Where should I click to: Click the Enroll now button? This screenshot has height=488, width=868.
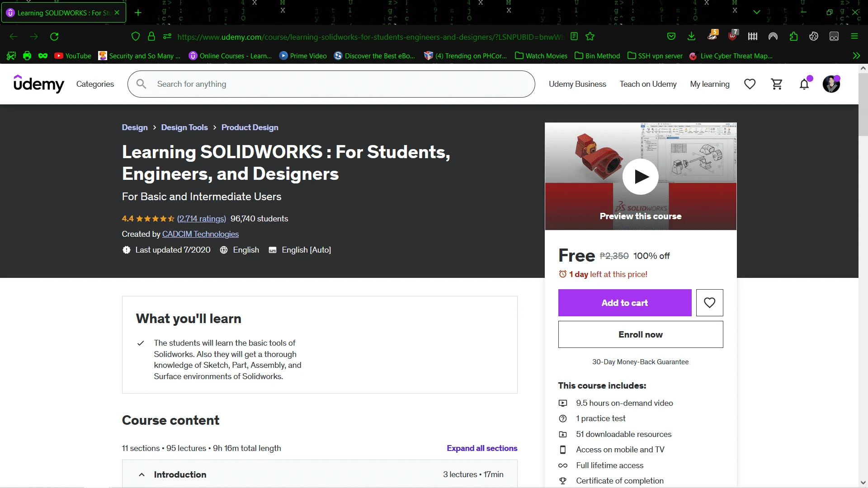point(641,334)
